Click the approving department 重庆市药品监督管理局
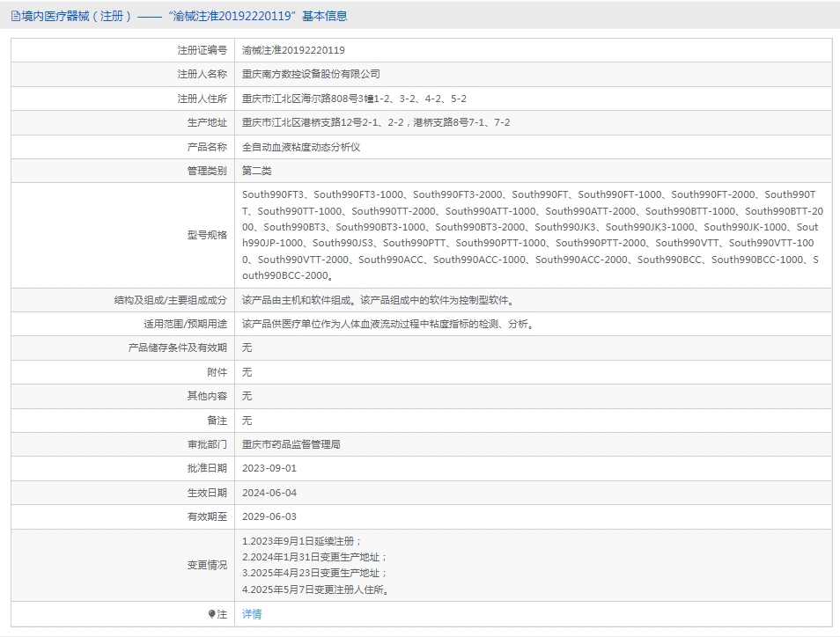 pos(291,445)
